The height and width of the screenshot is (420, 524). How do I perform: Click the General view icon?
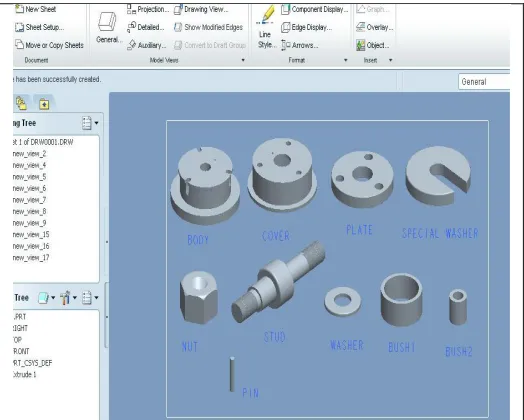pyautogui.click(x=107, y=22)
